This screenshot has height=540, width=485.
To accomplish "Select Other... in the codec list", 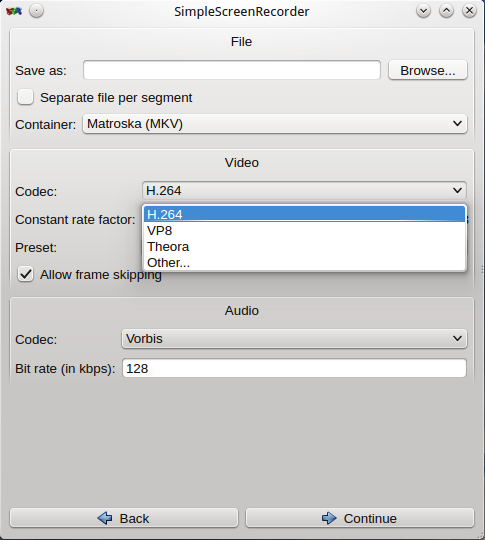I will [x=305, y=262].
